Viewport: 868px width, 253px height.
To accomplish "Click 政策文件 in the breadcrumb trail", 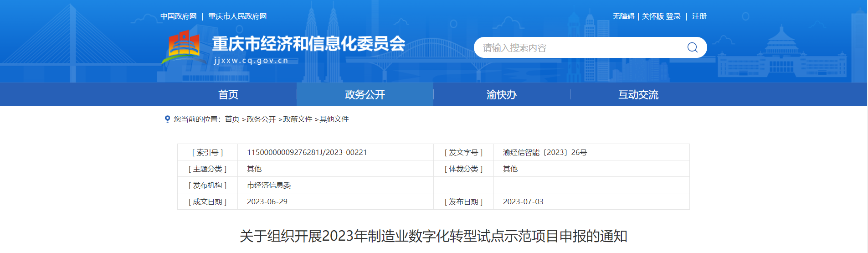I will (x=298, y=119).
